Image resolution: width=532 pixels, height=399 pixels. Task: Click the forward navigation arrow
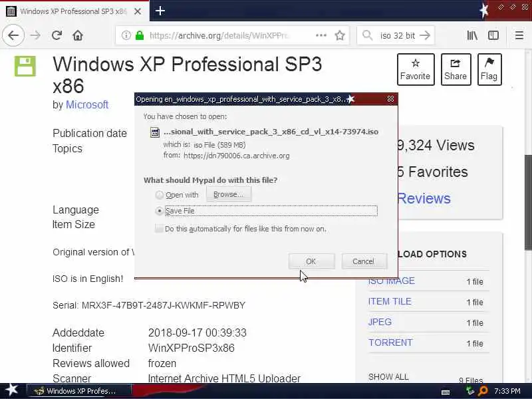point(35,35)
